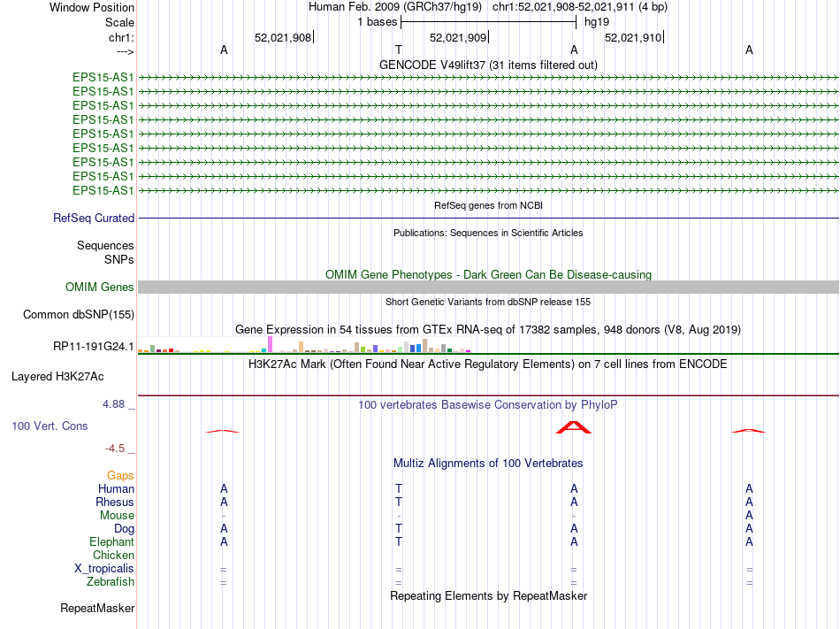
Task: Click the Scale track label
Action: pyautogui.click(x=119, y=22)
